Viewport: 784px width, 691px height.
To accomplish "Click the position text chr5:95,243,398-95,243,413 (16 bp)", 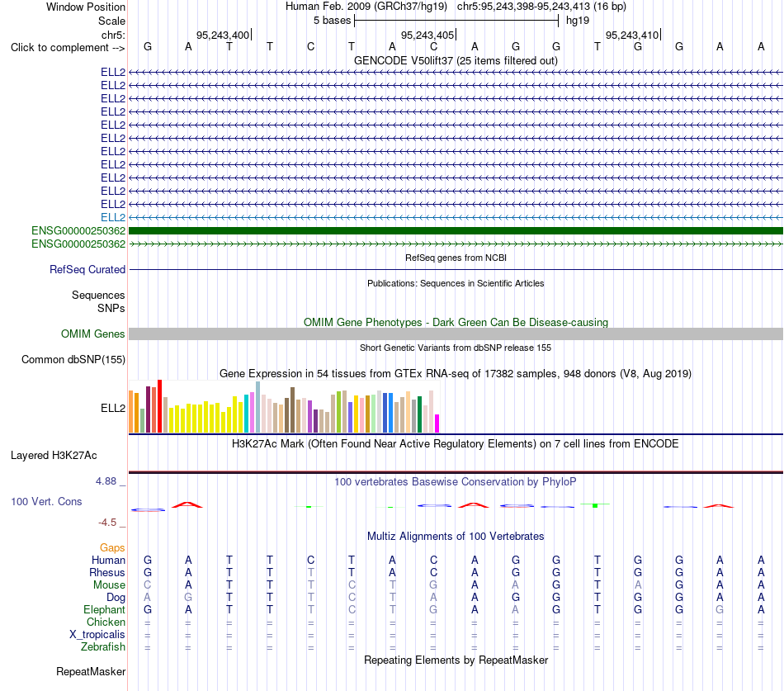I will [541, 7].
